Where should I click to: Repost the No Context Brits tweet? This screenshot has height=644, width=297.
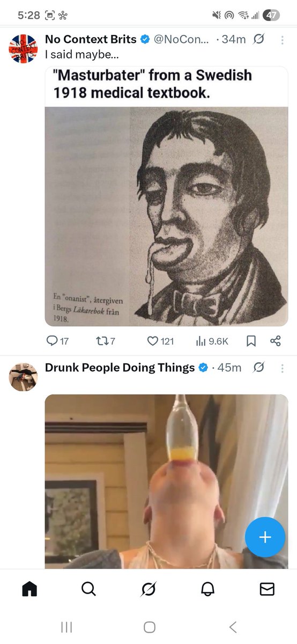[105, 341]
